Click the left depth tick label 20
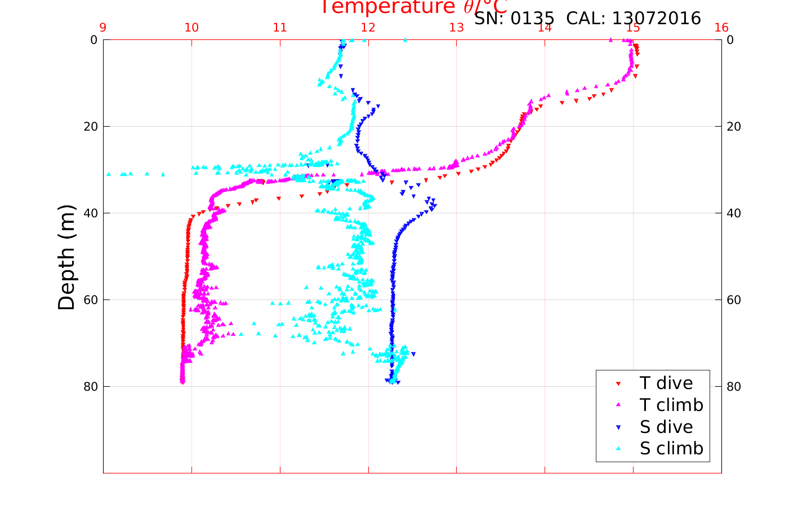The width and height of the screenshot is (798, 532). pos(90,127)
